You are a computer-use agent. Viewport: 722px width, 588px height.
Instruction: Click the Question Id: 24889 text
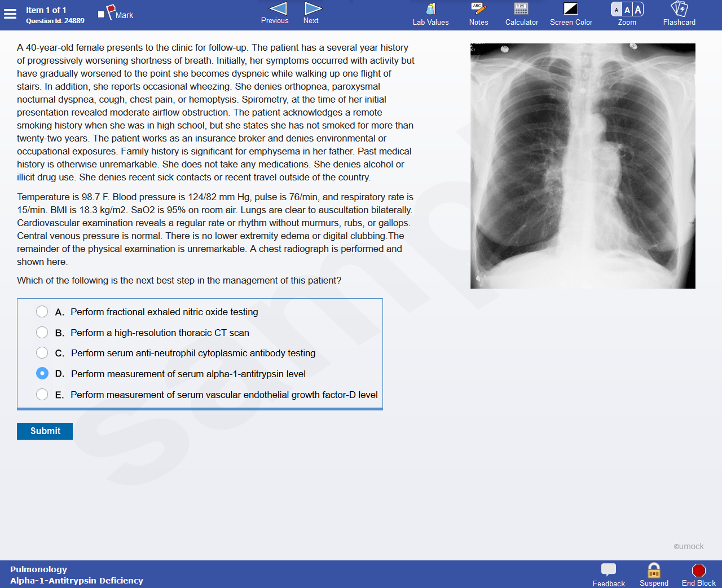point(55,21)
